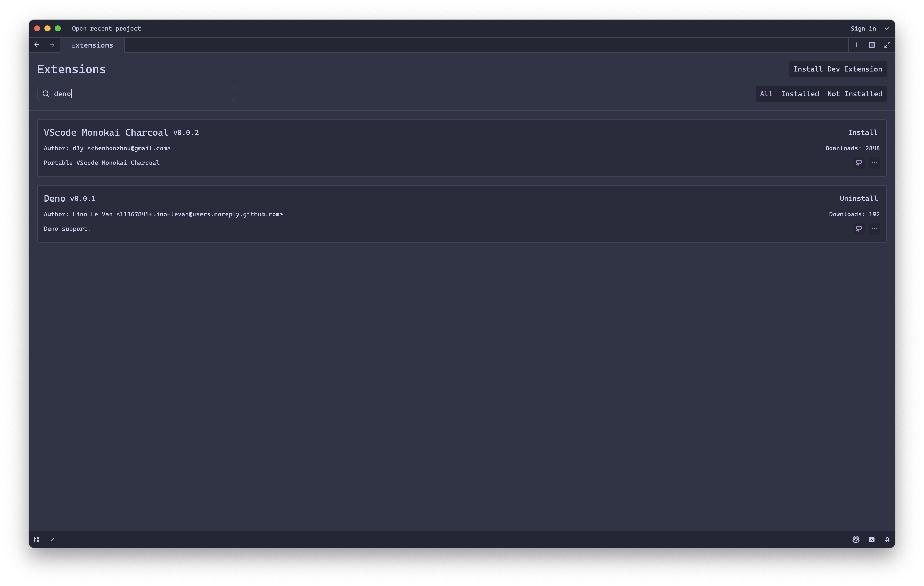Click the checkmark diagnostics icon in status bar
This screenshot has height=586, width=924.
[x=52, y=540]
